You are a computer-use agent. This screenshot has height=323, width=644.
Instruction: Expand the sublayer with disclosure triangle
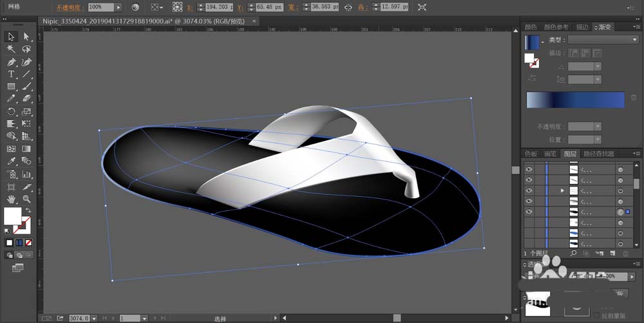(x=563, y=191)
